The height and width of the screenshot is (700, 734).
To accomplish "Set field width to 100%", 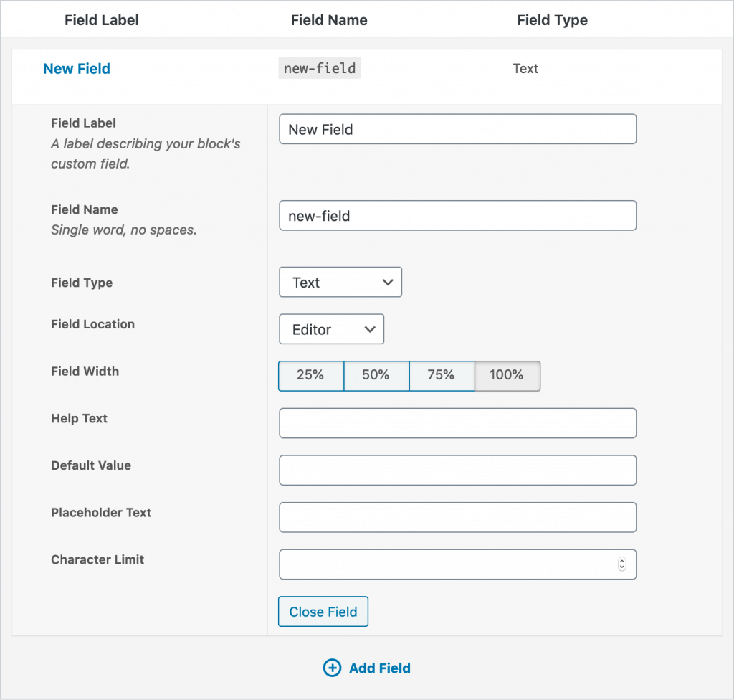I will click(507, 375).
